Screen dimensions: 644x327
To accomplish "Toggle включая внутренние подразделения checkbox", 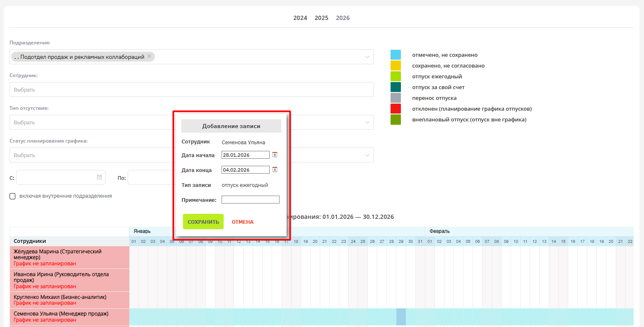I will 12,196.
